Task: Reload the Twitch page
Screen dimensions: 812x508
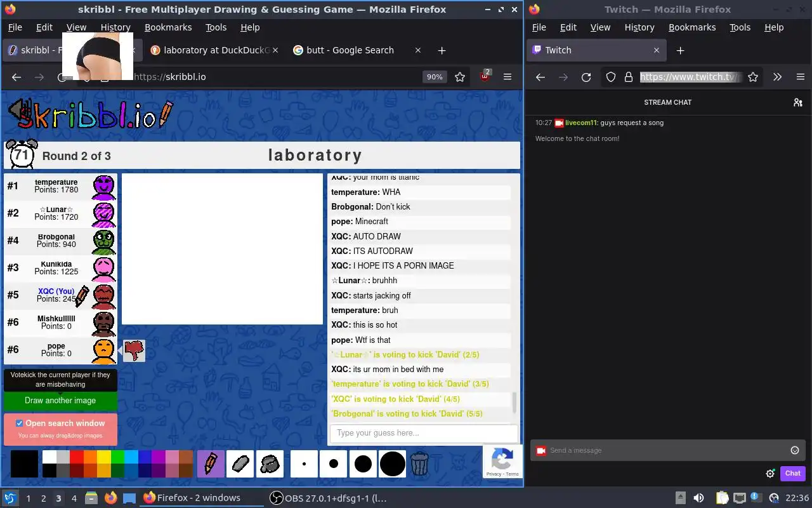Action: tap(586, 77)
